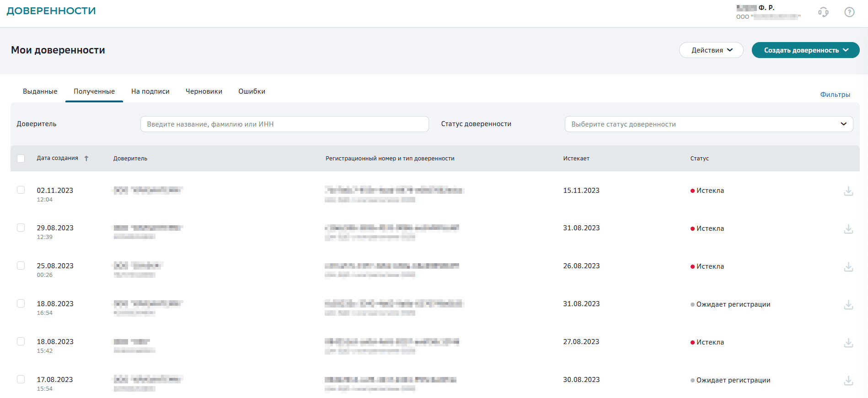Click the Статус column header
Screen dimensions: 868x398
(700, 159)
